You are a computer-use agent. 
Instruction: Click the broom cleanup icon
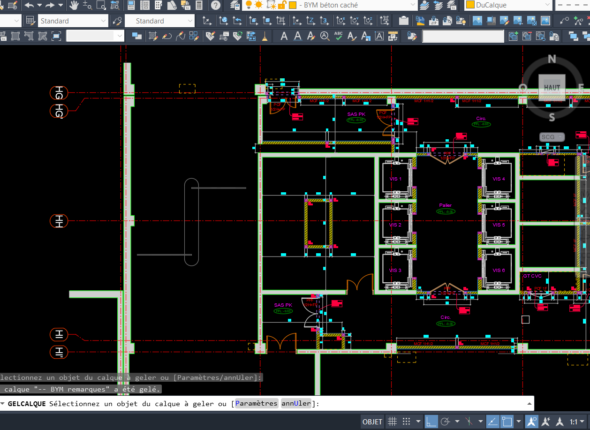[265, 36]
